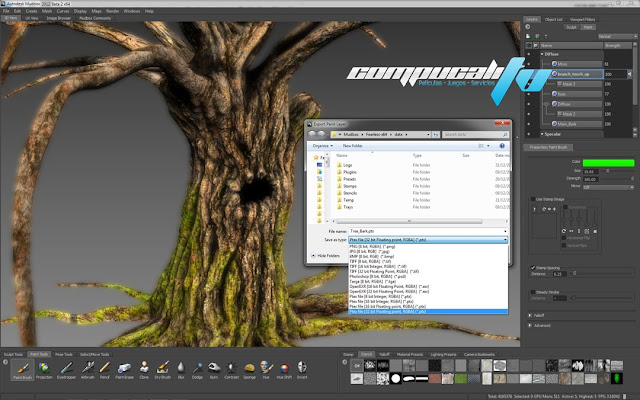640x400 pixels.
Task: Enable the Use Stamp Image checkbox
Action: tap(533, 199)
